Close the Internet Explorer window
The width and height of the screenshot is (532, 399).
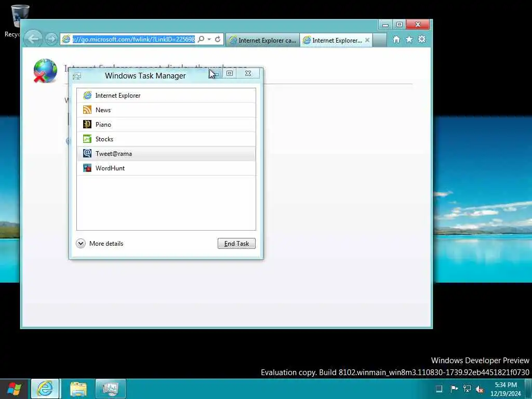418,25
